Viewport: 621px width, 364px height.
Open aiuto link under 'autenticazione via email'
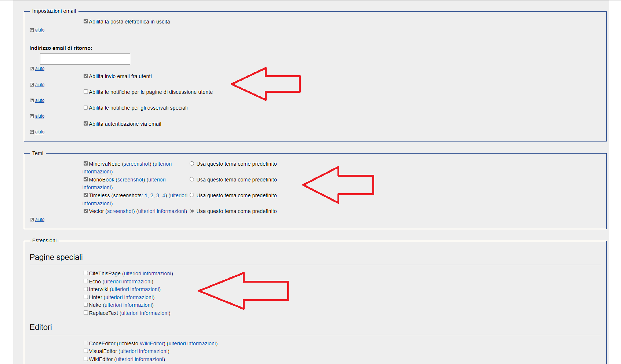pos(40,132)
